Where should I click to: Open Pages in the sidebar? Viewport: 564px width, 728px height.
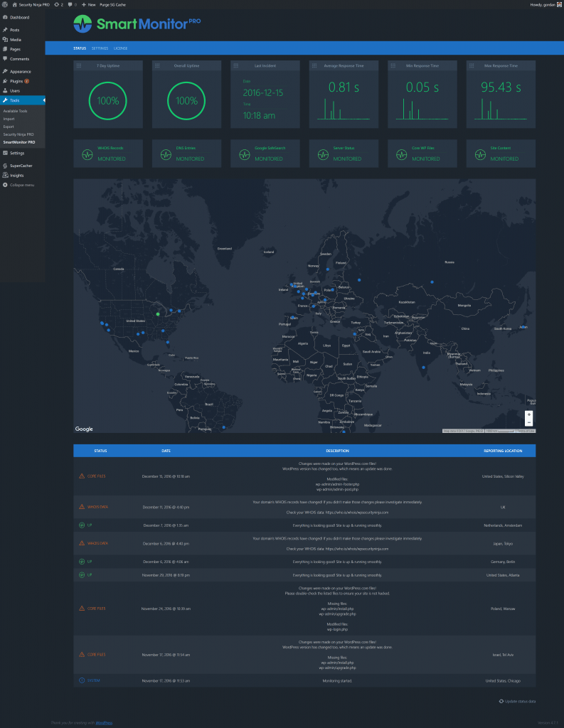click(x=15, y=49)
